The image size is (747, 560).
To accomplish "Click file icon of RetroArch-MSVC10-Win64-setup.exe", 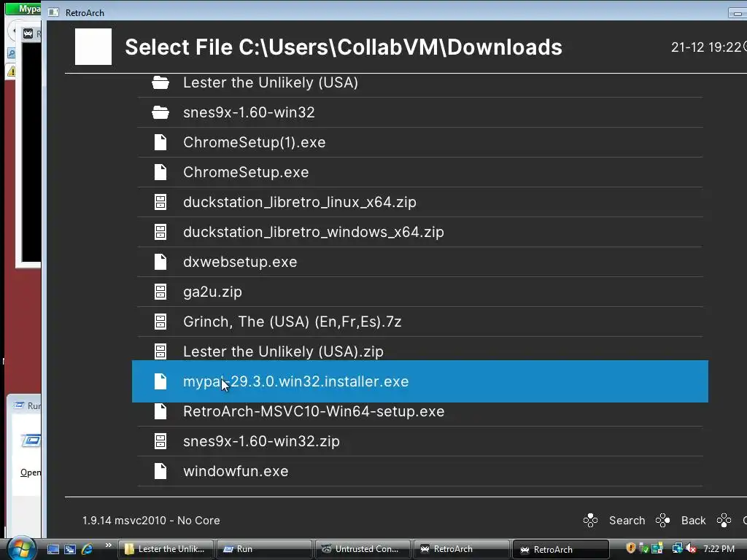I will click(160, 411).
